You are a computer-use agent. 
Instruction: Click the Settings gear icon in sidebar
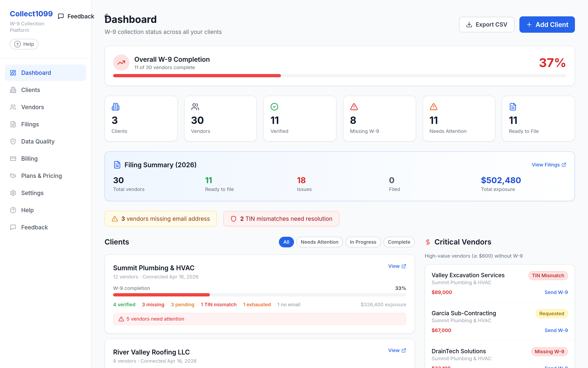pyautogui.click(x=13, y=193)
